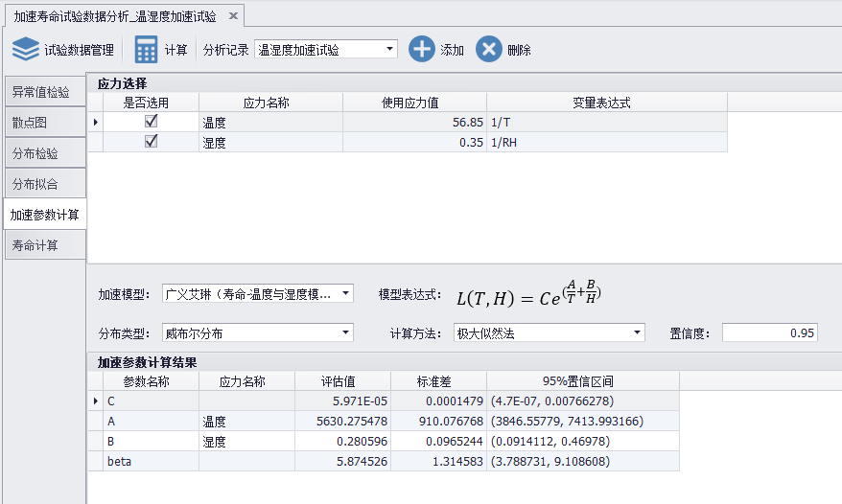Switch to the 分布检验 tab
Screen dimensions: 842x504
point(45,153)
